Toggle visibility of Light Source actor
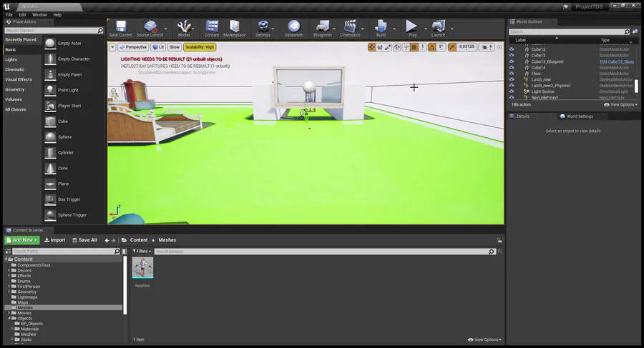644x348 pixels. click(512, 91)
